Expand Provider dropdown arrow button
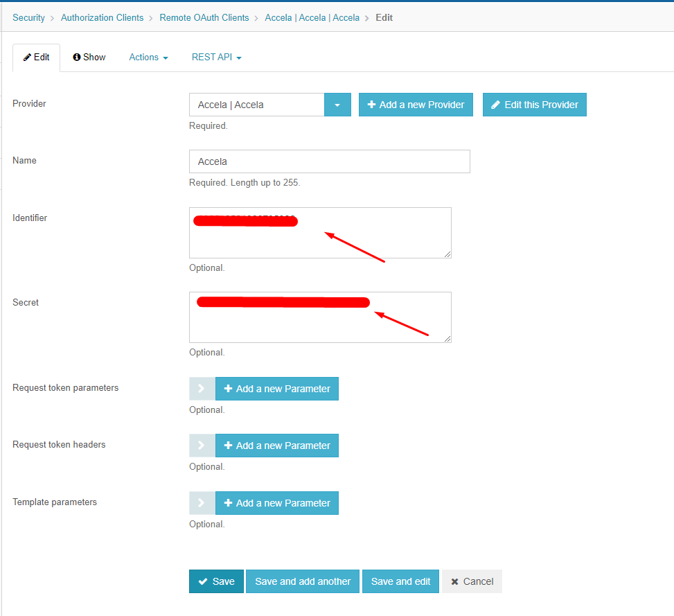The width and height of the screenshot is (674, 616). point(337,105)
